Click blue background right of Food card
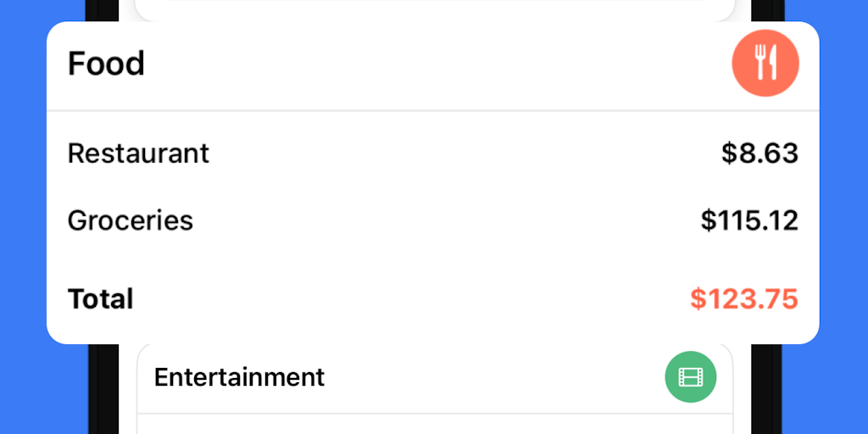The height and width of the screenshot is (434, 868). [843, 212]
